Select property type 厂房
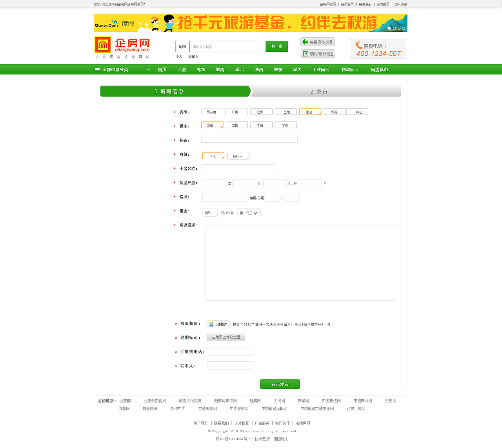This screenshot has height=448, width=502. [236, 112]
